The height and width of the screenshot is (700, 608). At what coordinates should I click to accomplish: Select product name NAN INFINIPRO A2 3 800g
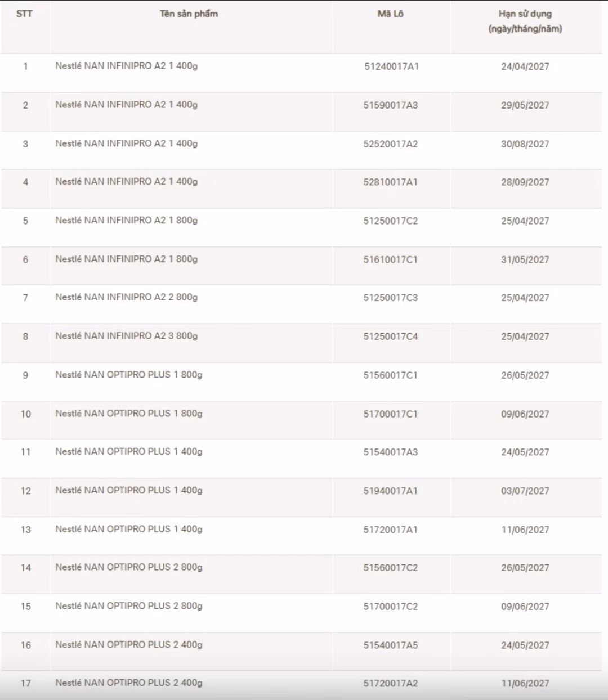[127, 336]
